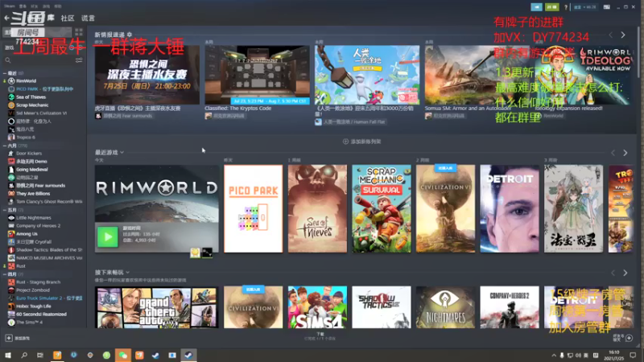This screenshot has height=362, width=644.
Task: Open the Windows Start menu
Action: pyautogui.click(x=8, y=355)
